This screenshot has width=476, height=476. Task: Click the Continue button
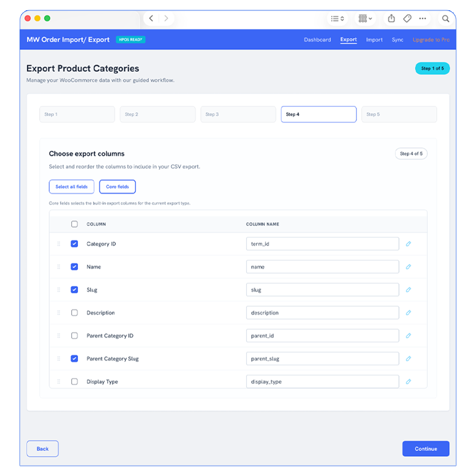click(x=425, y=449)
